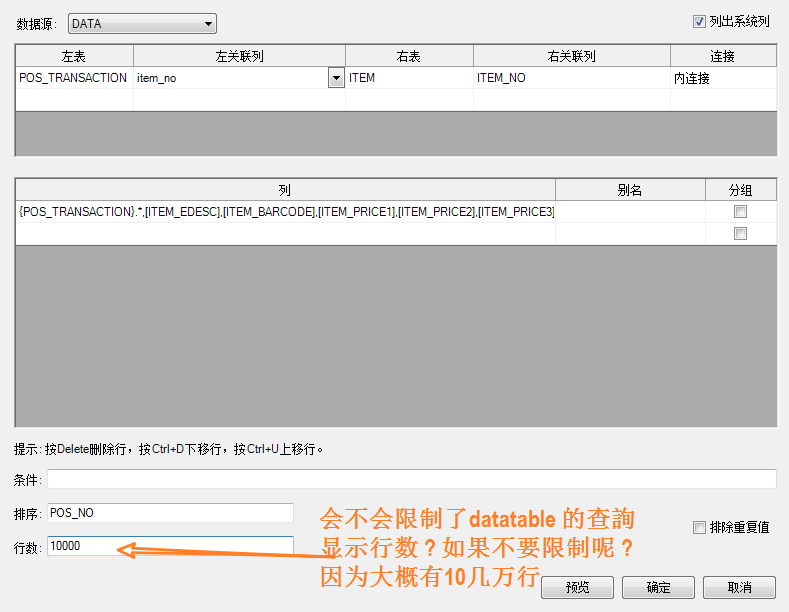
Task: Select the item_no left join column cell
Action: tap(231, 78)
